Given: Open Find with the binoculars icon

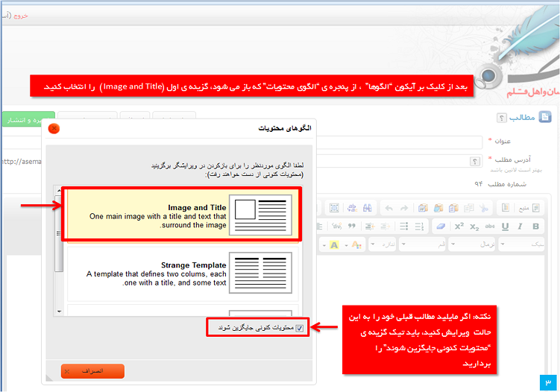Looking at the screenshot, I should click(x=368, y=208).
